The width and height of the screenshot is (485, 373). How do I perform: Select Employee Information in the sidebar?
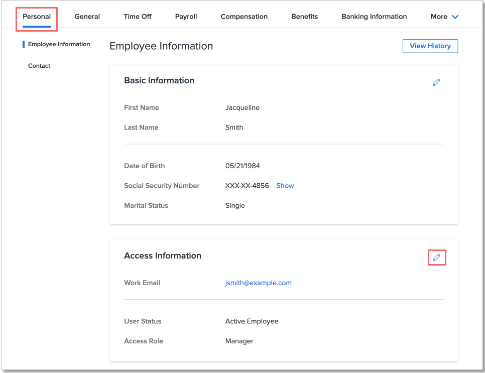tap(59, 44)
